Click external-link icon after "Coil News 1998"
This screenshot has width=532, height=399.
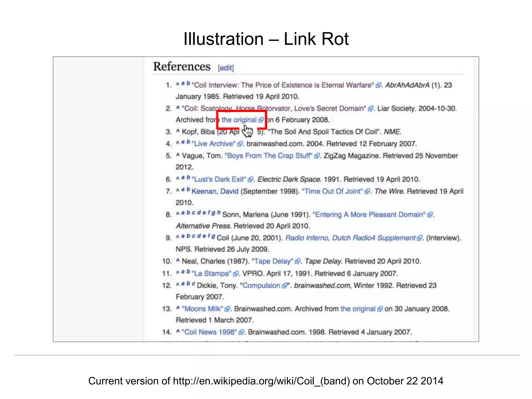click(242, 332)
